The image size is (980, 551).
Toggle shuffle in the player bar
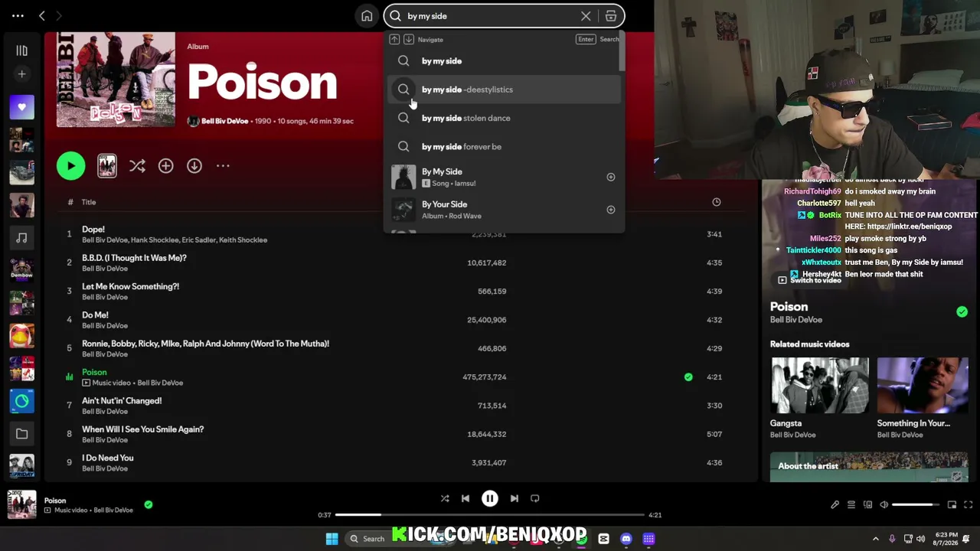pos(445,499)
